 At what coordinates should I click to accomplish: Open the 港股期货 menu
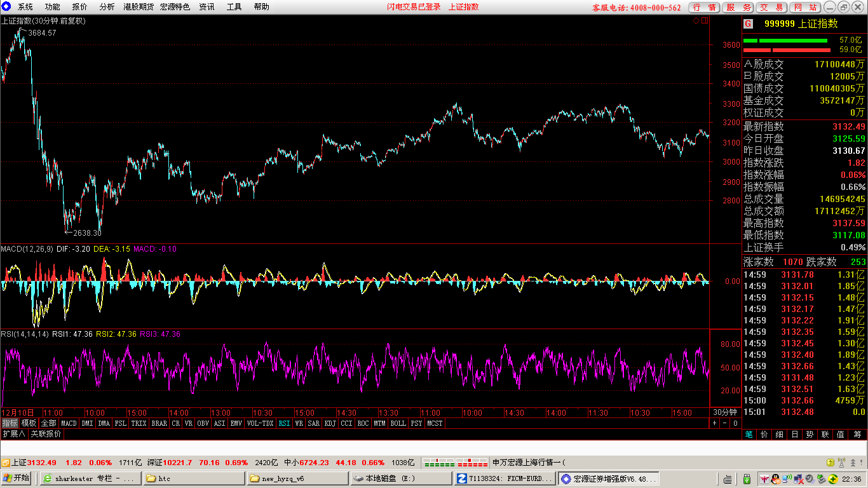(x=138, y=7)
